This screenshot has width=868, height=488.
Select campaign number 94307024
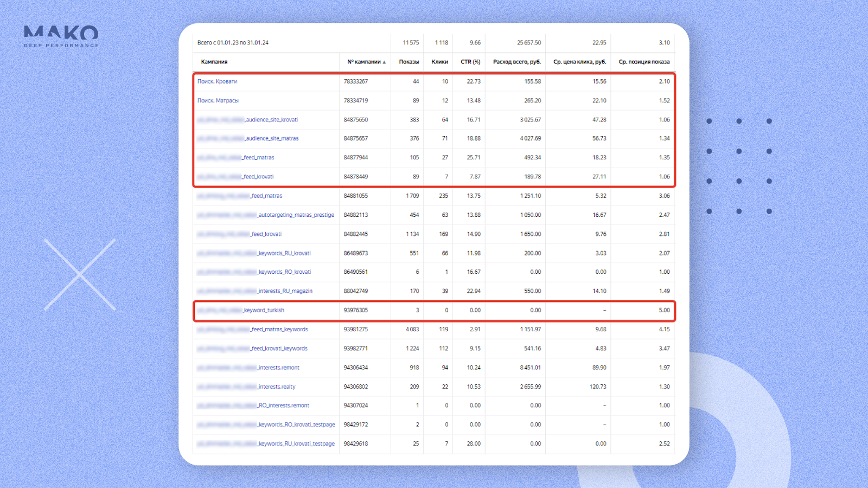click(x=356, y=406)
